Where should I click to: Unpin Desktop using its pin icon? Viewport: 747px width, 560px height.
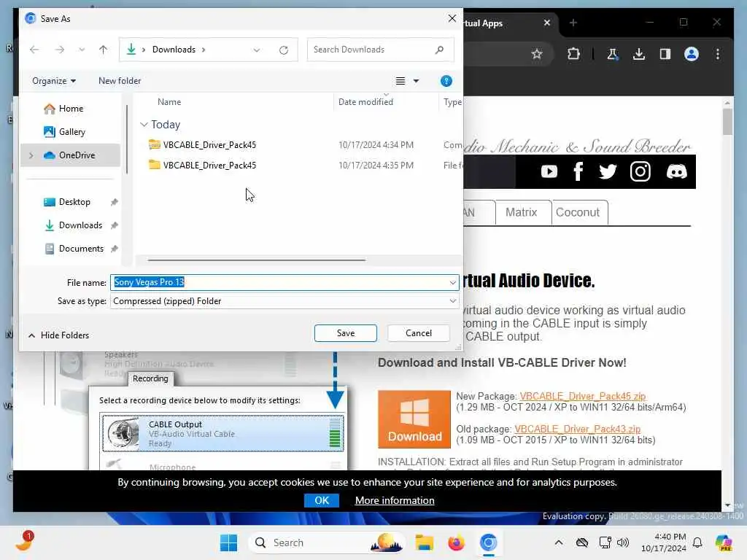pyautogui.click(x=115, y=203)
